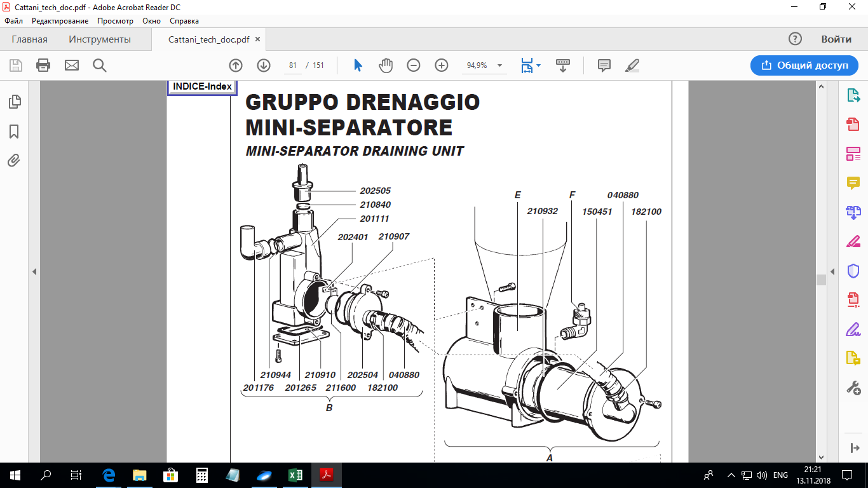Click the Send file by email icon

coord(71,65)
